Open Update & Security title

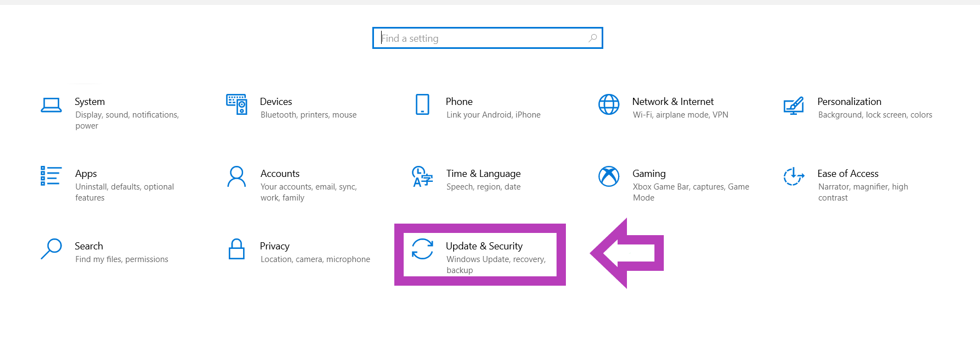tap(485, 246)
